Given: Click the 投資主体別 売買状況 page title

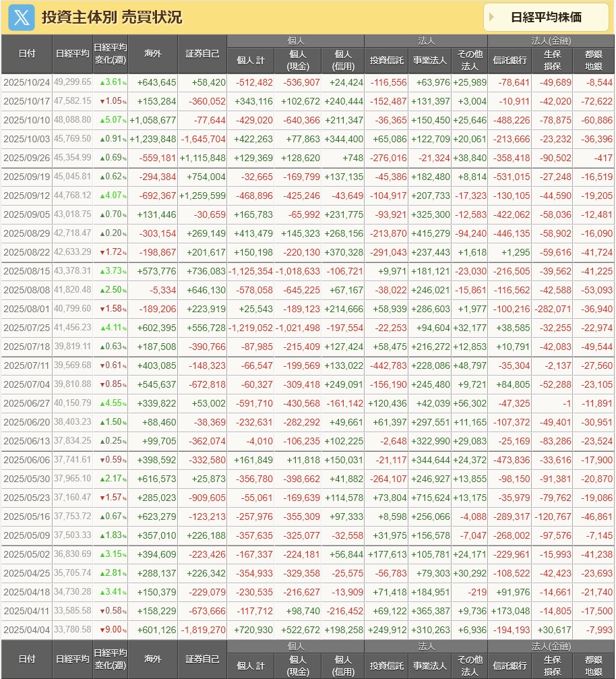Looking at the screenshot, I should tap(112, 18).
